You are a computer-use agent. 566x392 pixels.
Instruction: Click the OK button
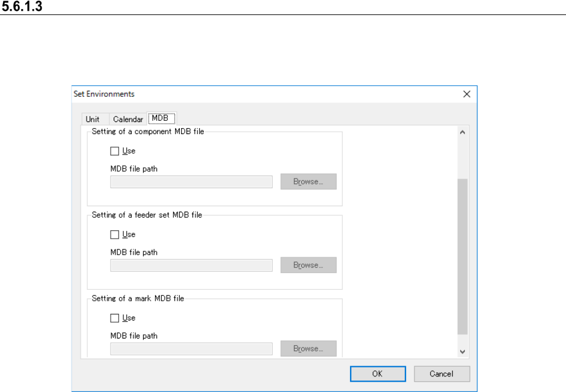[x=377, y=374]
